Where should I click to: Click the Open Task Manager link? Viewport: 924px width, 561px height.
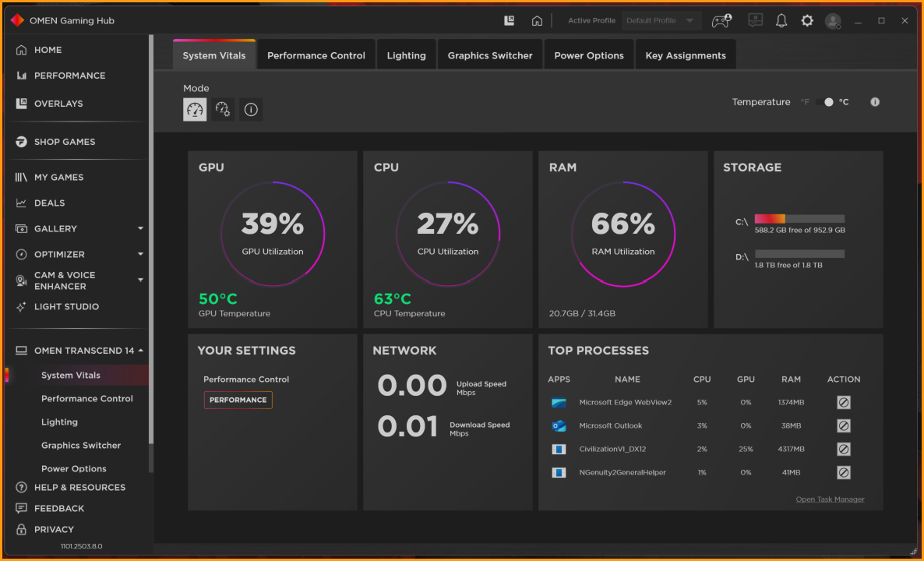[830, 499]
